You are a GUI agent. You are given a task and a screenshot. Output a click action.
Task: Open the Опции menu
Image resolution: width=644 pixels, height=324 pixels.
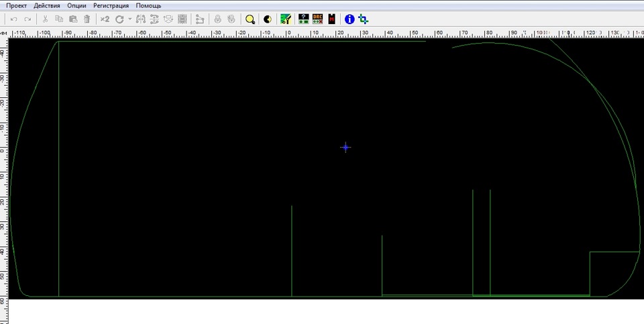click(76, 6)
